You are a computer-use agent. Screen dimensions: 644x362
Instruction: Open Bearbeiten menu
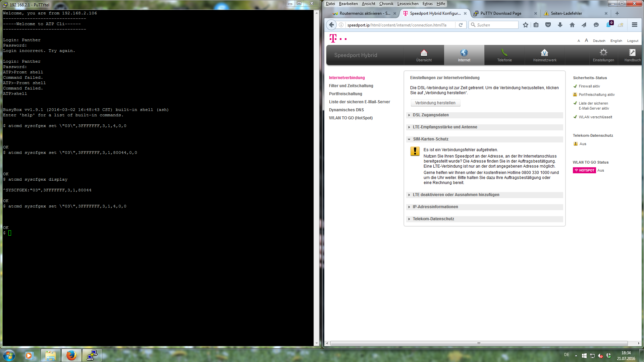point(348,4)
